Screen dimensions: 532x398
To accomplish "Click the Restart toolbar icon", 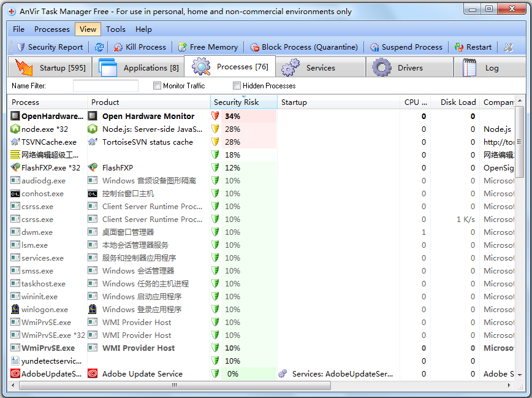I will (458, 47).
